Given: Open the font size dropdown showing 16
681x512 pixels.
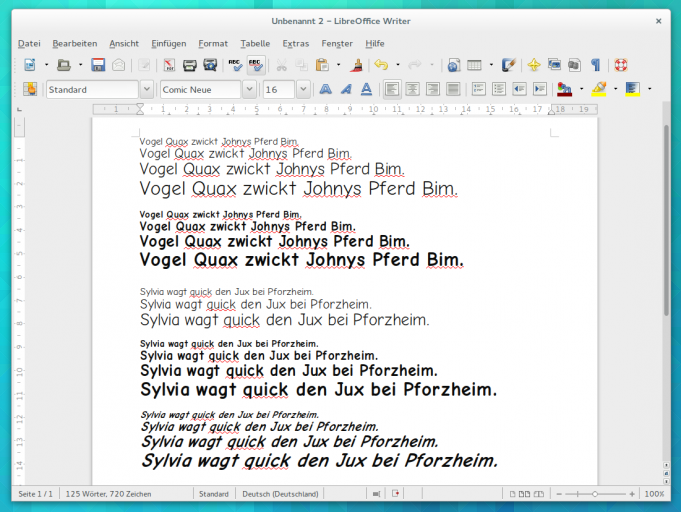Looking at the screenshot, I should [x=302, y=89].
